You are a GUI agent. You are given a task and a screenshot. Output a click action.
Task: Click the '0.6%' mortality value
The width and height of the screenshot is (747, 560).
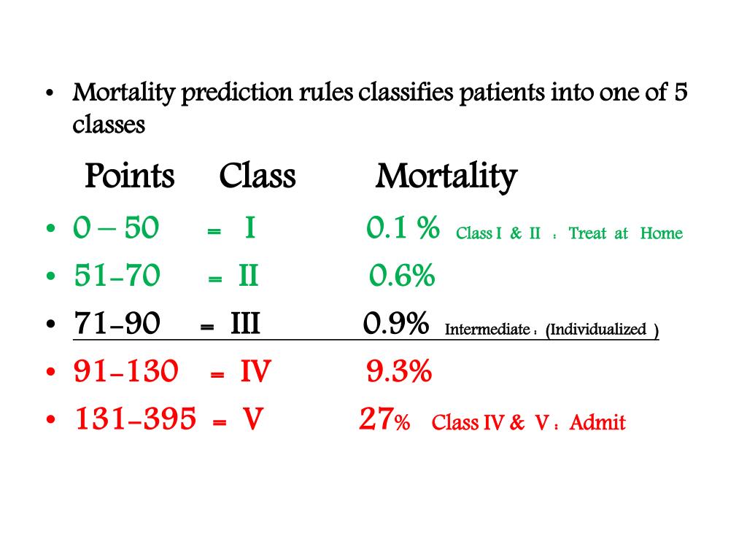[x=402, y=276]
